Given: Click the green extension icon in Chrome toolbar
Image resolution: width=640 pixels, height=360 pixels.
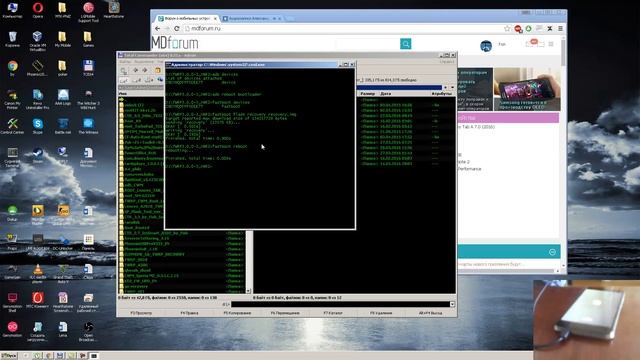Looking at the screenshot, I should click(x=529, y=29).
